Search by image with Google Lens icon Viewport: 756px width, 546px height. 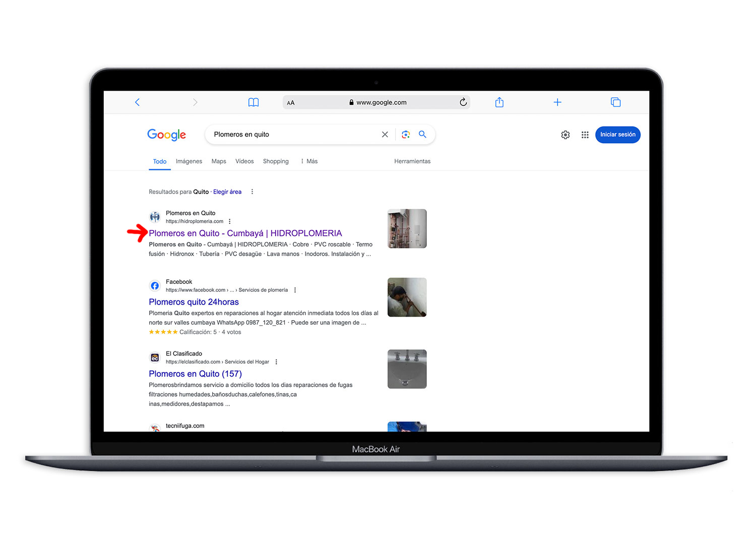click(x=406, y=135)
